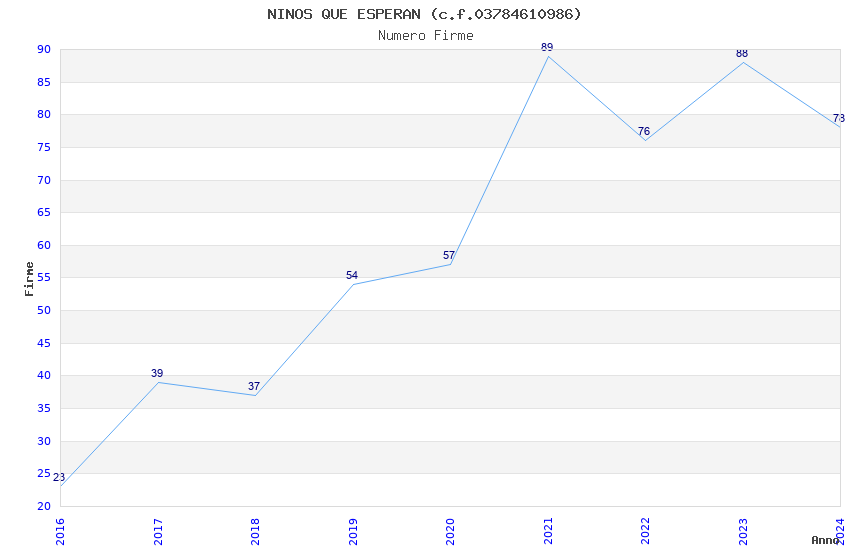Screen dimensions: 850x550
Task: Click the y-axis tick label 30
Action: (x=44, y=442)
